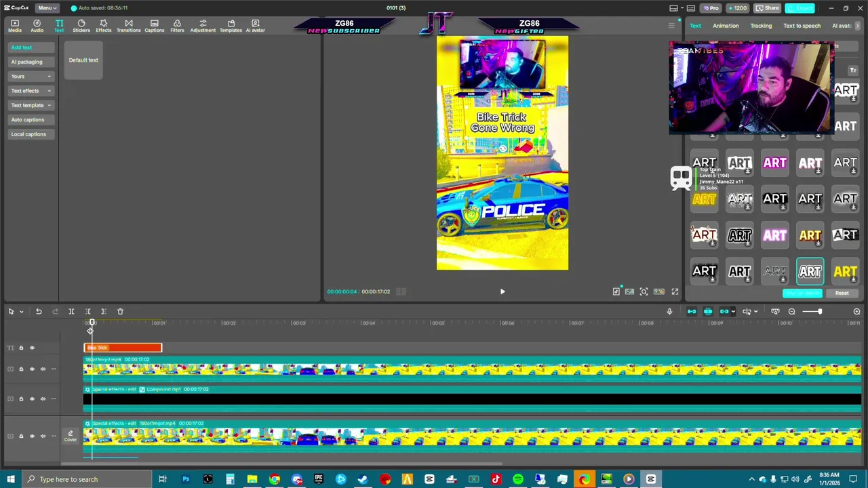Screen dimensions: 868x488
Task: Click the preview focus zoom icon
Action: coord(644,291)
